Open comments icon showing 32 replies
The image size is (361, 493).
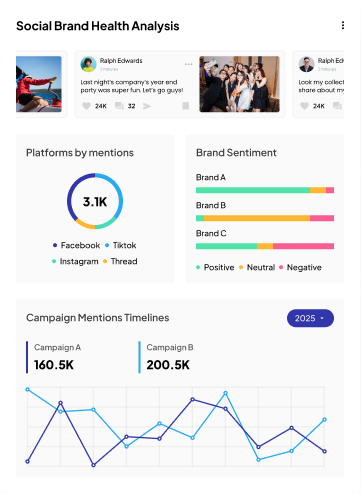coord(119,106)
